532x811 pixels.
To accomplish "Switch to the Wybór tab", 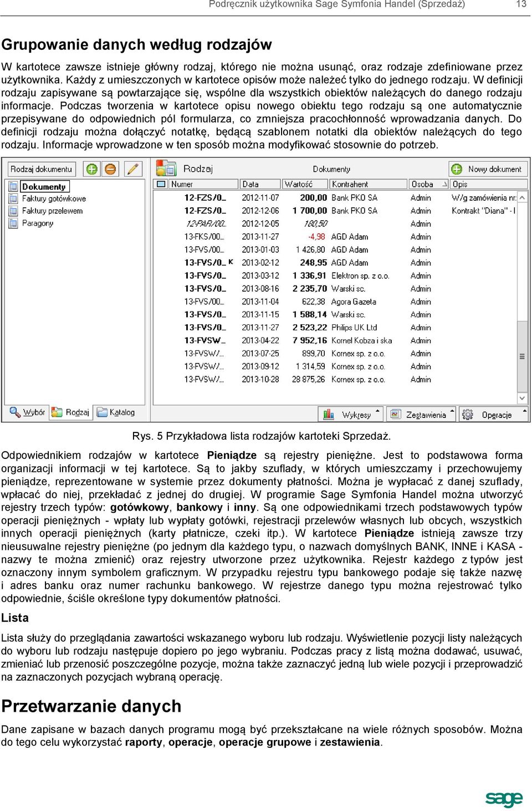I will pyautogui.click(x=28, y=412).
